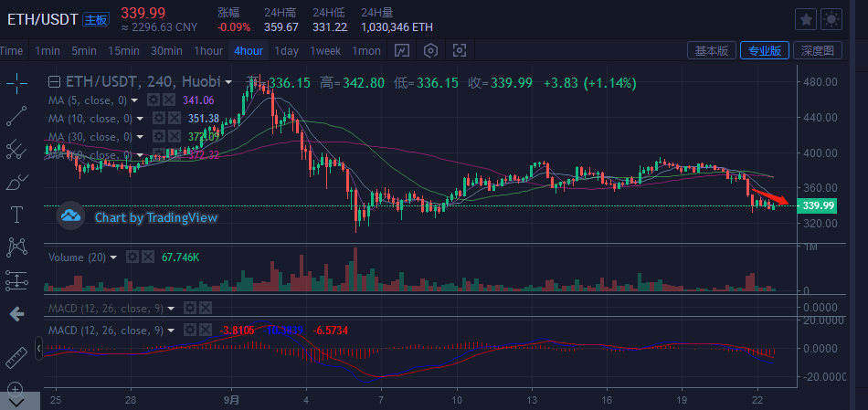The width and height of the screenshot is (868, 410).
Task: Select the 4hour interval
Action: 249,51
